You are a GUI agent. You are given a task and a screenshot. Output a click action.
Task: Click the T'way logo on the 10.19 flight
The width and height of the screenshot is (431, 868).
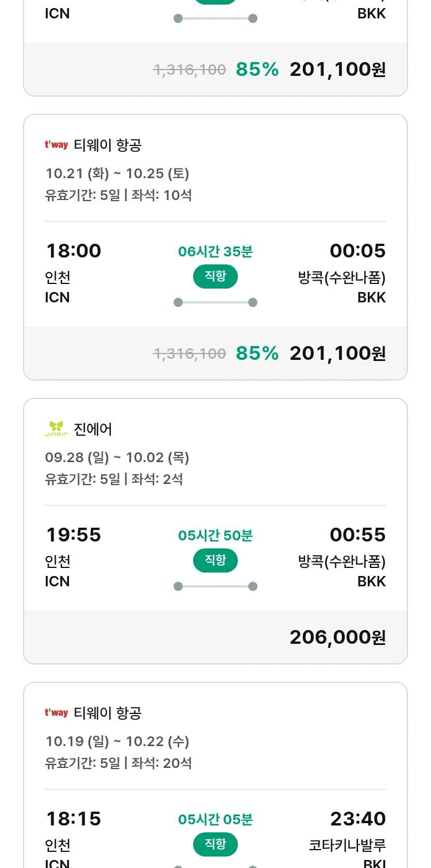click(x=56, y=713)
